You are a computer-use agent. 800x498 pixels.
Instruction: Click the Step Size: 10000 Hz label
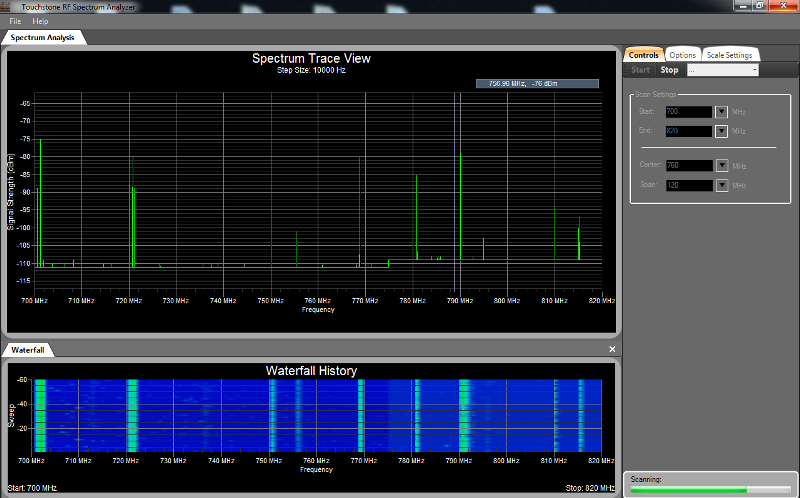311,70
